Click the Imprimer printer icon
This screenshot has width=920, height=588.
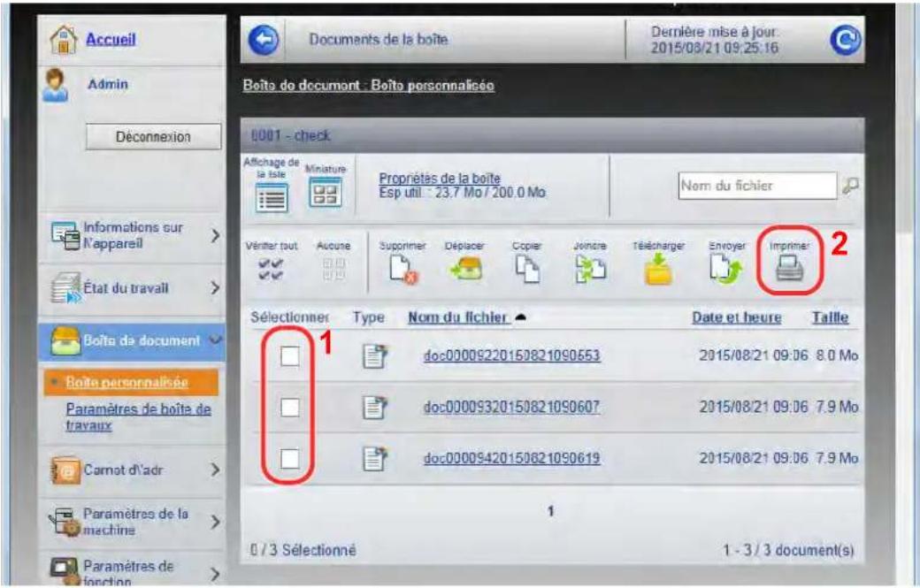(790, 269)
